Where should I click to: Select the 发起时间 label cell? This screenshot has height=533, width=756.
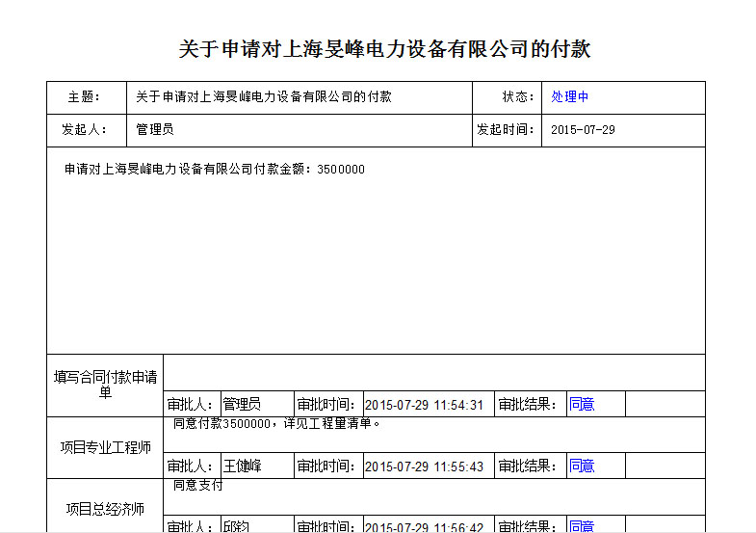[x=506, y=130]
